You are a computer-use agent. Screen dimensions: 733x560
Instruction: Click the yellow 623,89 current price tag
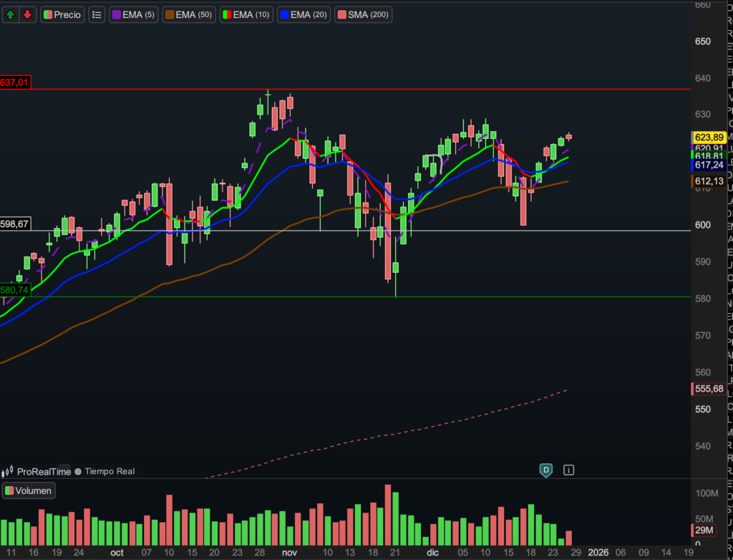coord(709,137)
